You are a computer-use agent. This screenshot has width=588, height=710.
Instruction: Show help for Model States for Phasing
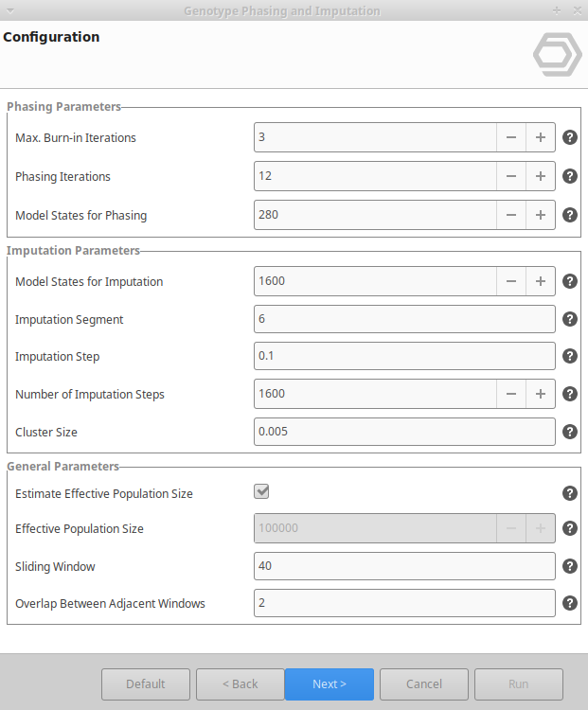570,215
